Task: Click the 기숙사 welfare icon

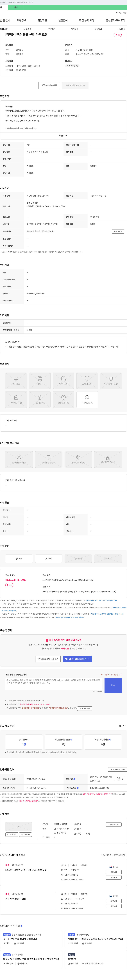Action: tap(40, 380)
